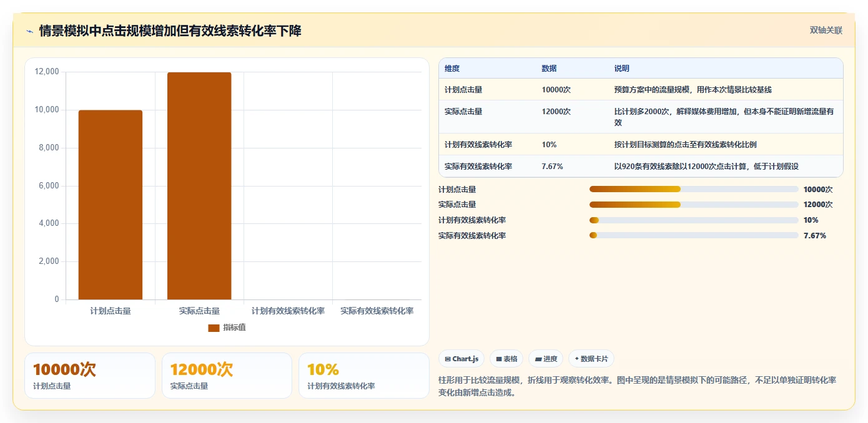Click the 计划点击量 progress bar
This screenshot has width=868, height=423.
tap(694, 189)
